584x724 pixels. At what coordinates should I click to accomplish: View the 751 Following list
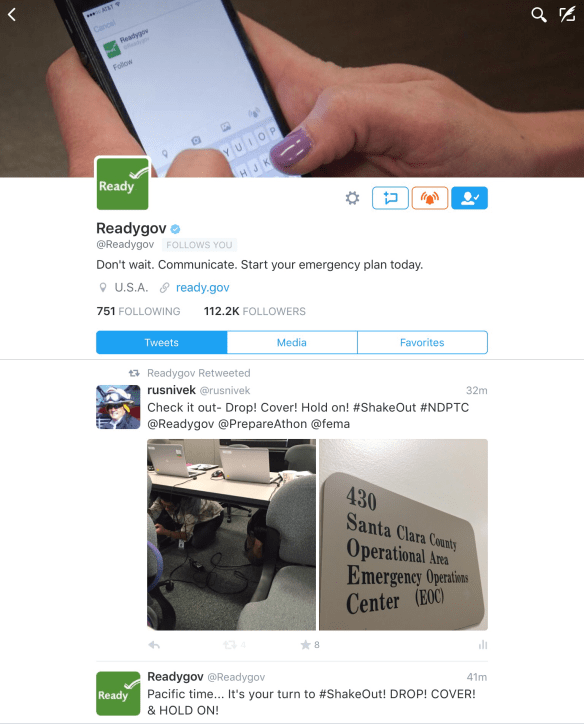click(138, 311)
